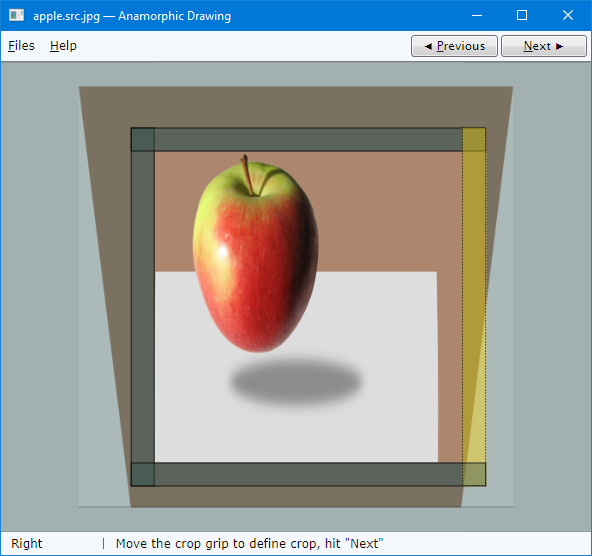Image resolution: width=592 pixels, height=556 pixels.
Task: Click the bottom-right corner crop handle
Action: point(474,474)
